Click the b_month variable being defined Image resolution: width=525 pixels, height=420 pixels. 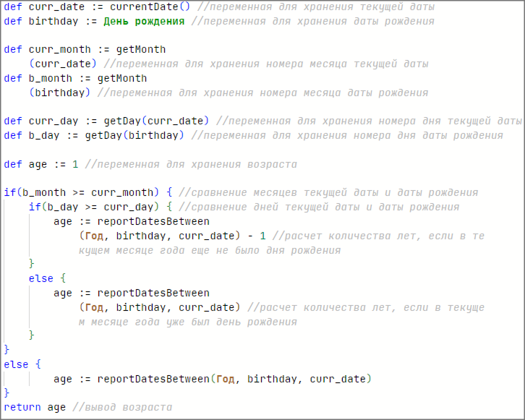[50, 78]
